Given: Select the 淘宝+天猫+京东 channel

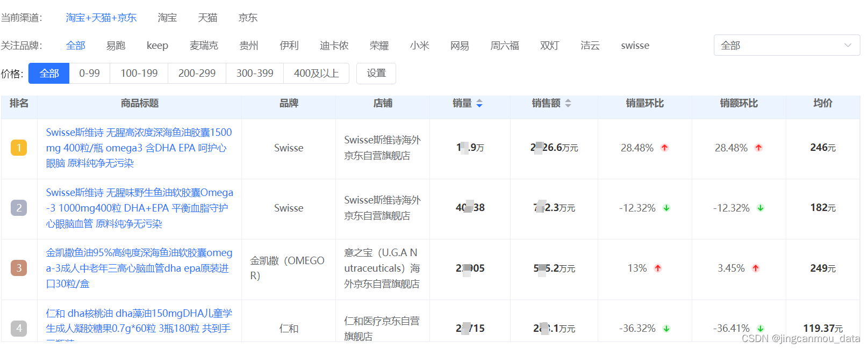Looking at the screenshot, I should click(101, 18).
